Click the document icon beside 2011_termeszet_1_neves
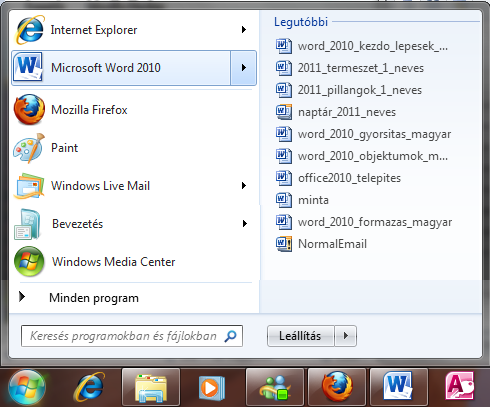 point(284,68)
